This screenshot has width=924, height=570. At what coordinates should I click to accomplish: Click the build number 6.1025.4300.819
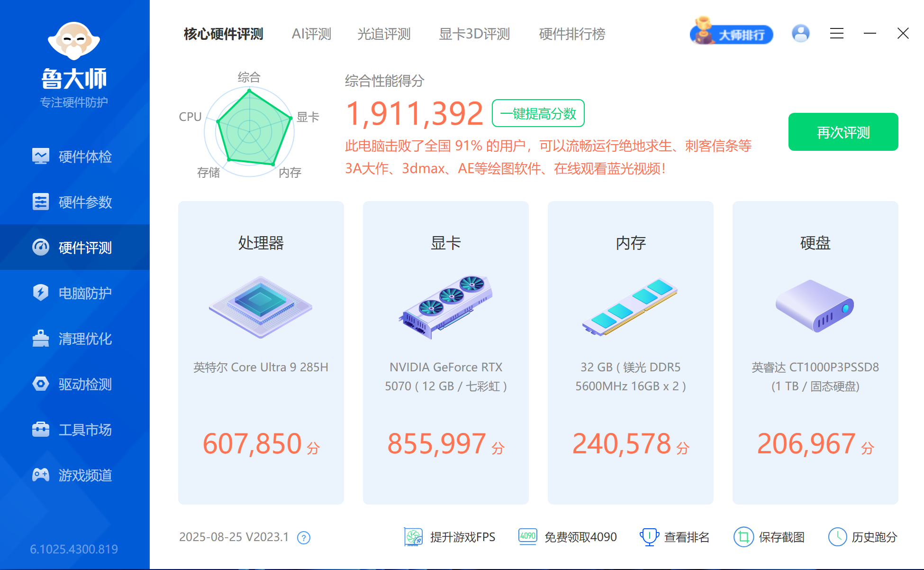[74, 549]
